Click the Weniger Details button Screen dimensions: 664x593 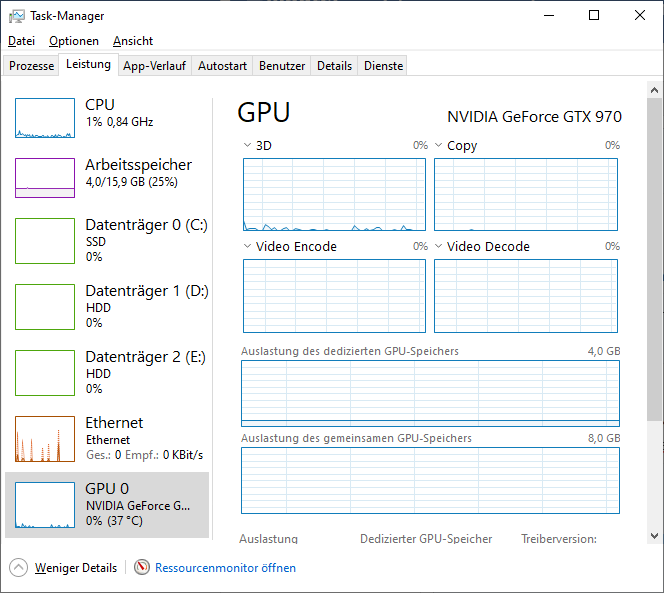coord(76,568)
